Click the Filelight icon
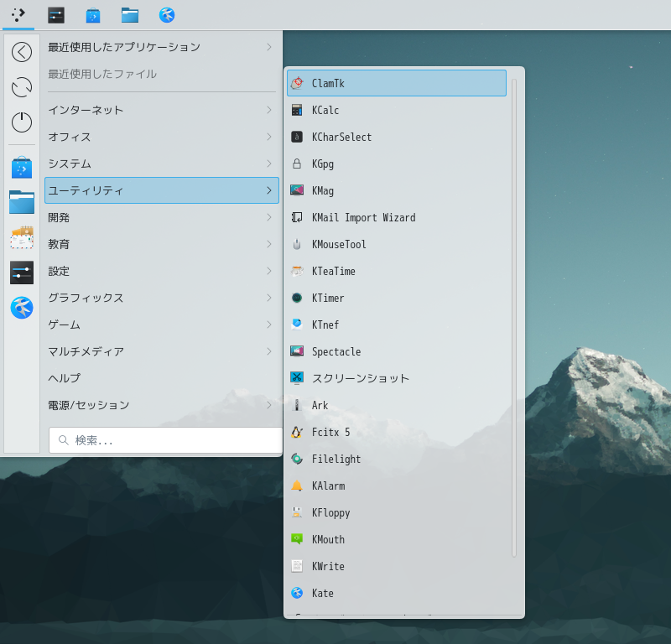The width and height of the screenshot is (671, 644). point(297,459)
